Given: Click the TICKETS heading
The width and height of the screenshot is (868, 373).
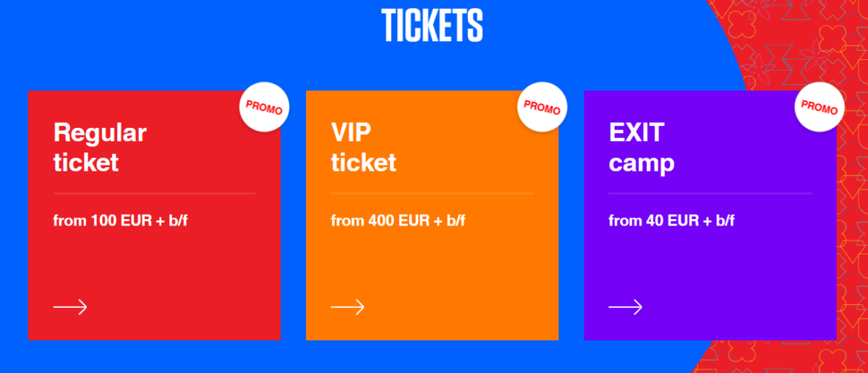Looking at the screenshot, I should tap(433, 25).
